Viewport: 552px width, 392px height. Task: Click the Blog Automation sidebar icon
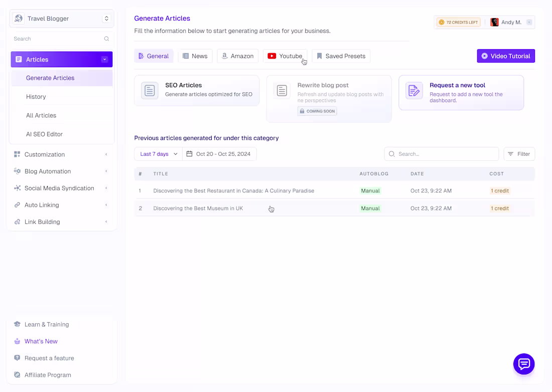(x=17, y=171)
